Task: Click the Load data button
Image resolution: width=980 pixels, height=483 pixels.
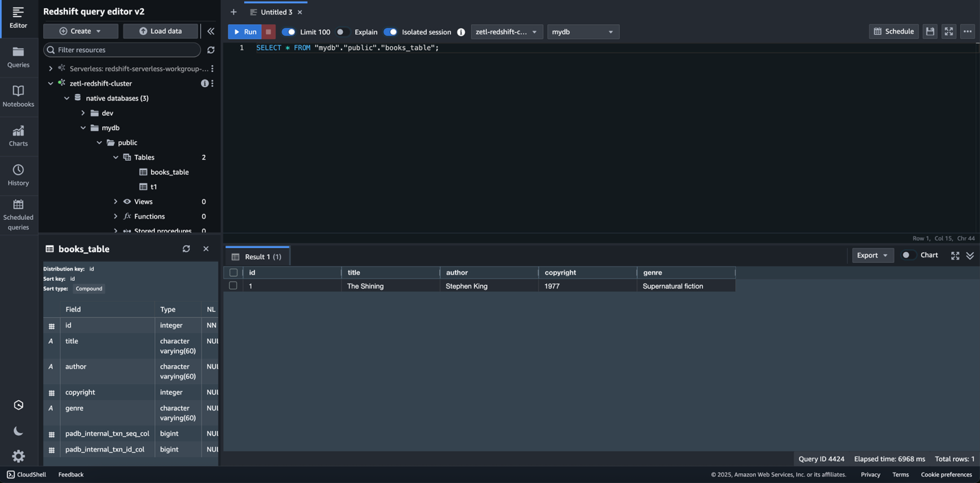Action: 160,31
